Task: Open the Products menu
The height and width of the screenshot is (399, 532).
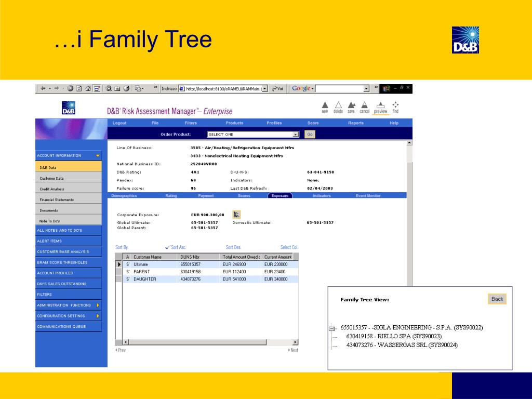Action: click(234, 123)
